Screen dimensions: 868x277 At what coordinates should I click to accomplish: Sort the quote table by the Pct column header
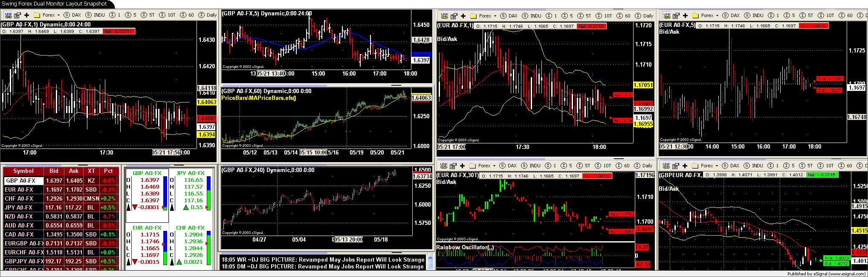click(108, 171)
